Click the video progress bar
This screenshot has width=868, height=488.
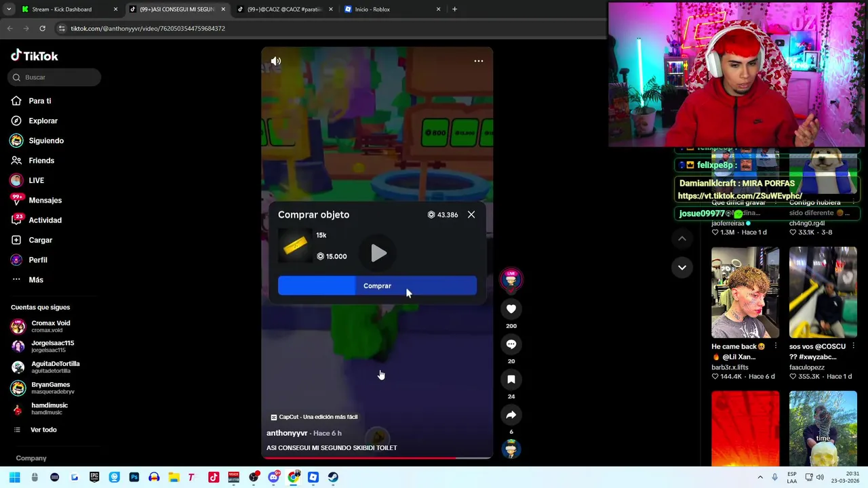click(x=377, y=458)
